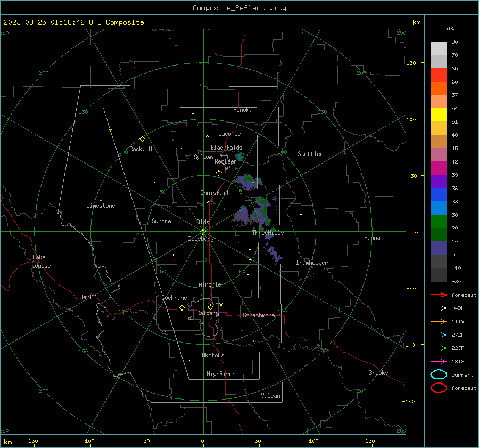
Task: Click the white 04DK arrow in legend
Action: [x=439, y=308]
